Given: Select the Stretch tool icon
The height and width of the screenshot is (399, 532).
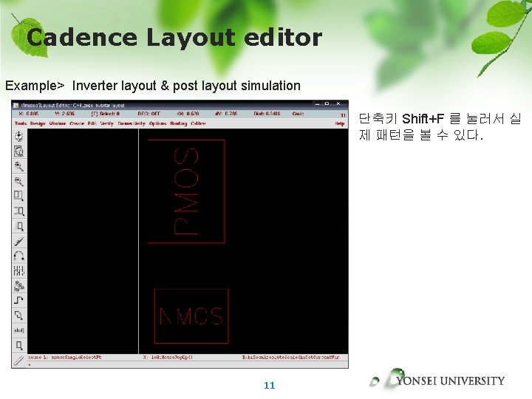Looking at the screenshot, I should coord(19,196).
